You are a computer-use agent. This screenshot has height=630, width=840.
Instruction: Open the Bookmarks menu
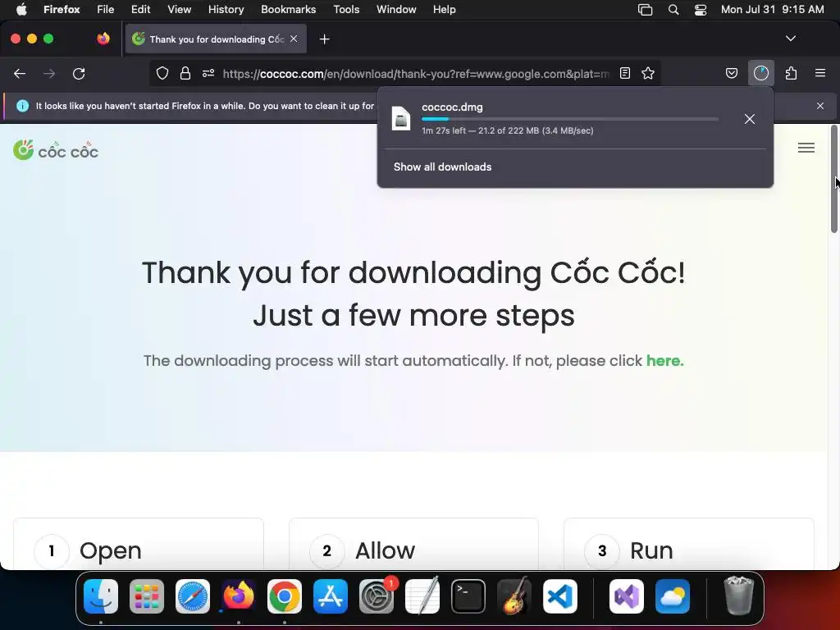[x=288, y=9]
